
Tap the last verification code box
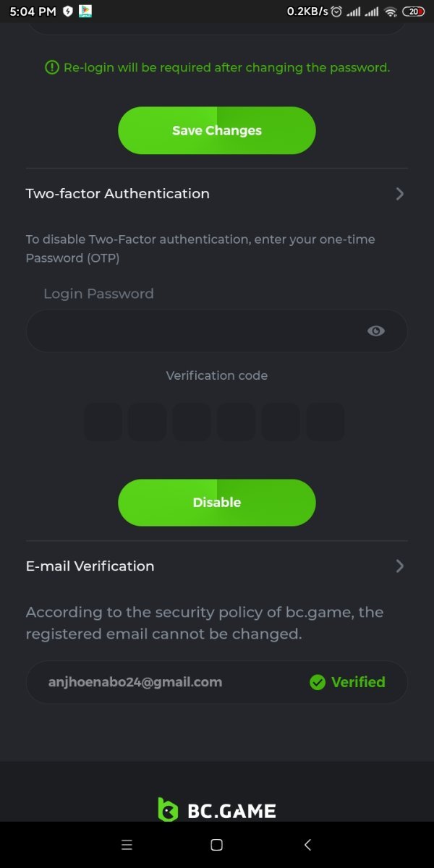click(x=325, y=422)
